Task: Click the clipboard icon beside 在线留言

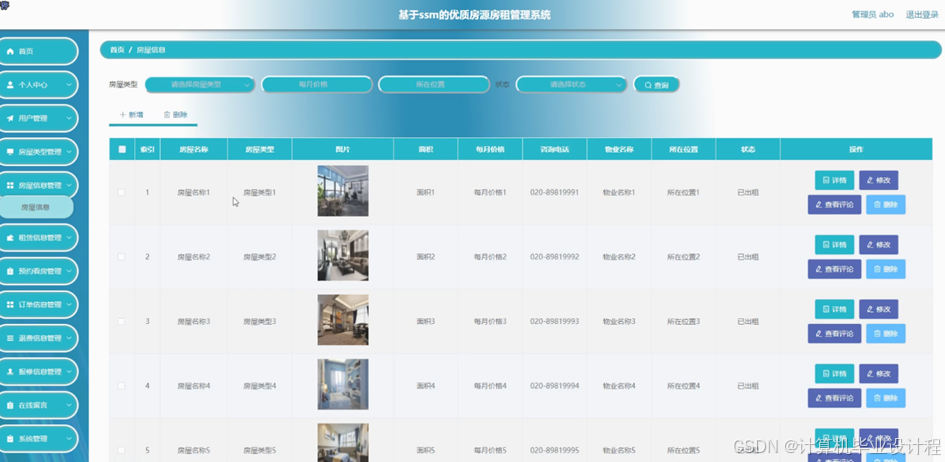Action: [x=10, y=405]
